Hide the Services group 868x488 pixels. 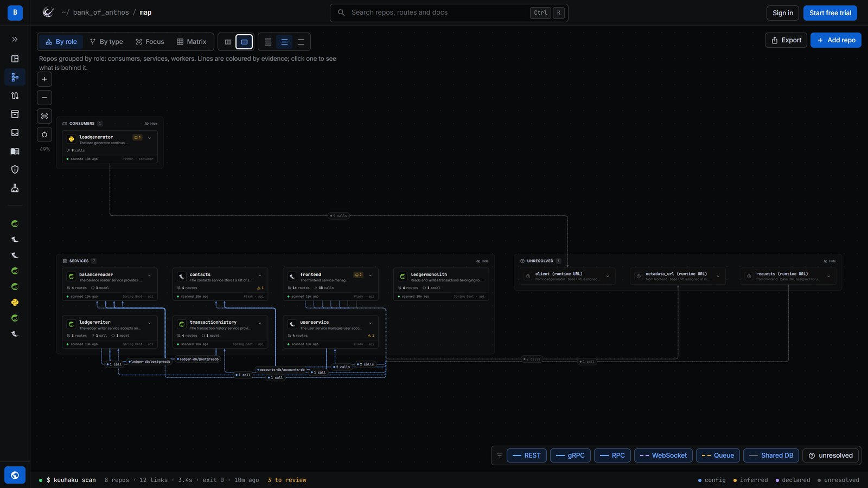(483, 261)
